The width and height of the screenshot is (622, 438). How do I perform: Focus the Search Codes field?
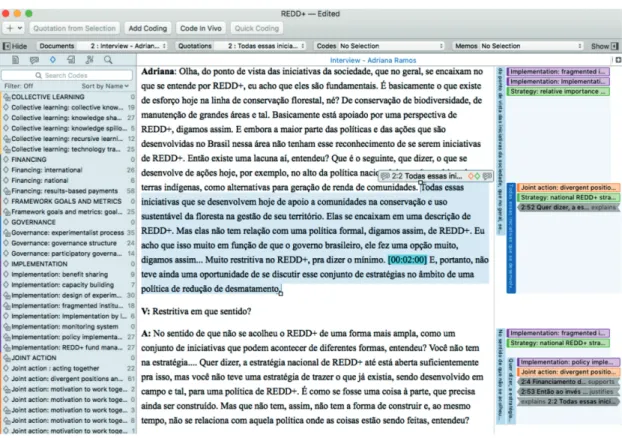(67, 75)
